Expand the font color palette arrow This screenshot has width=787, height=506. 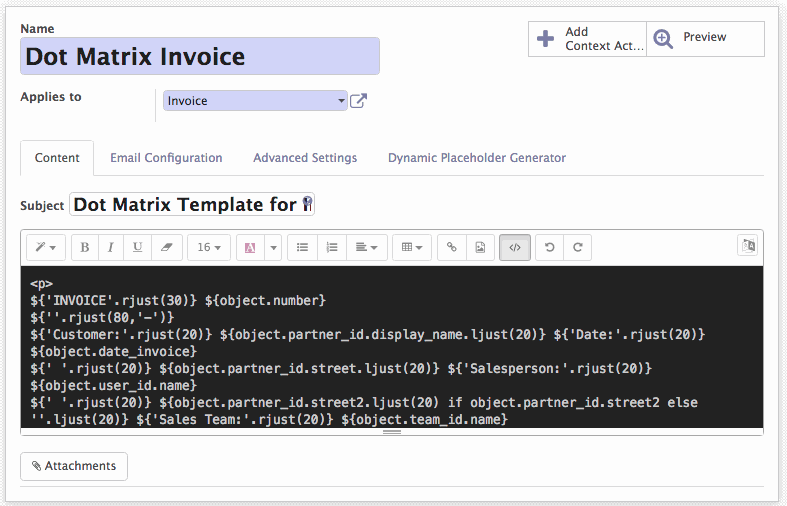(273, 247)
